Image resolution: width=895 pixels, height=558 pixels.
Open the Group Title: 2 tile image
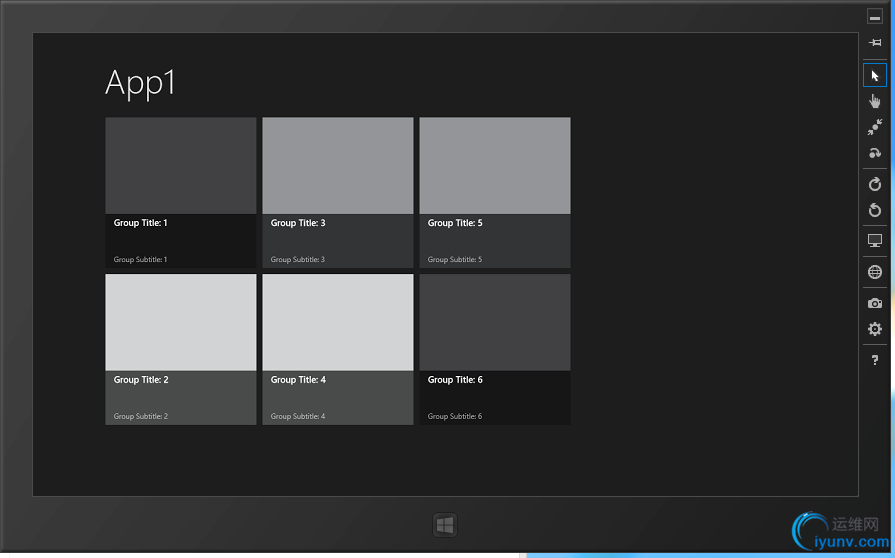coord(181,322)
